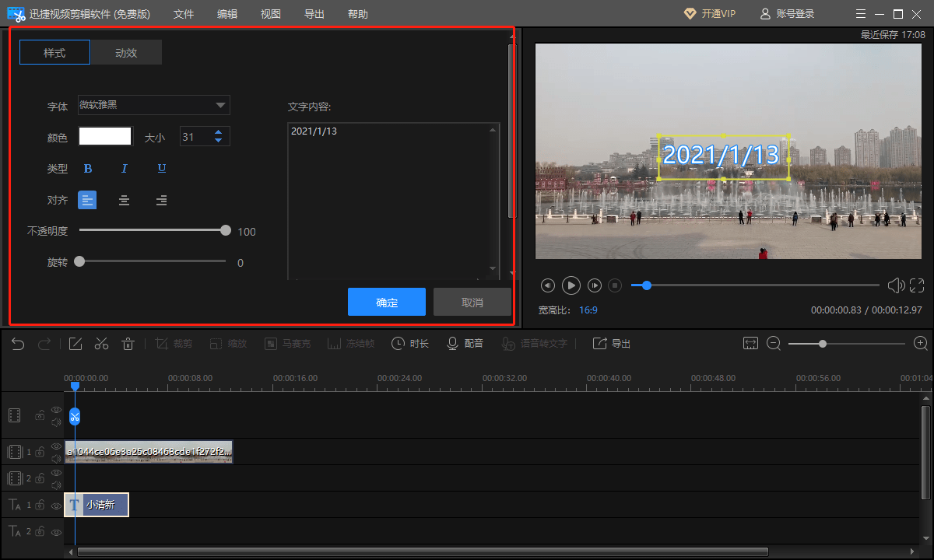Click the trash delete icon
The height and width of the screenshot is (560, 934).
(x=128, y=344)
